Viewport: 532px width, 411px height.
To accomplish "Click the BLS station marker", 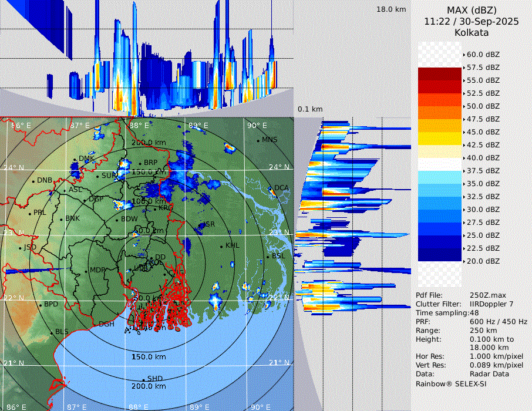I will pos(51,332).
